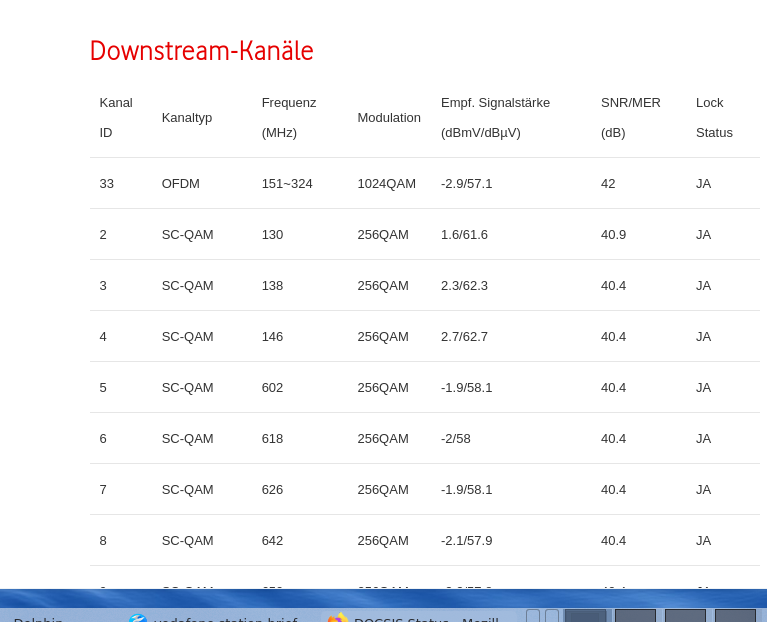Click the 642 frequency cell

pos(272,541)
